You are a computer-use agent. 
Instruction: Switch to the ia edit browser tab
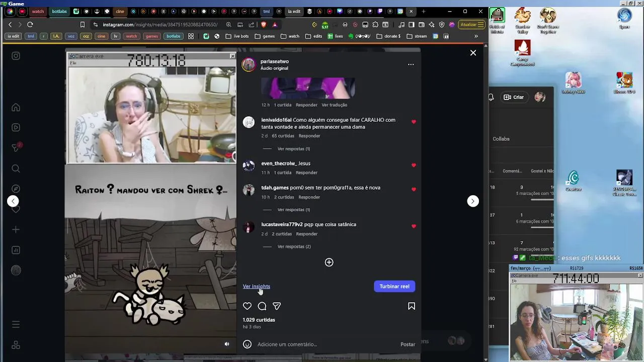[x=294, y=11]
